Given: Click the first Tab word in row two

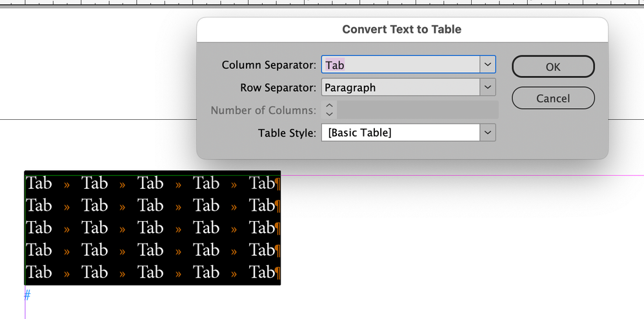Looking at the screenshot, I should point(39,206).
